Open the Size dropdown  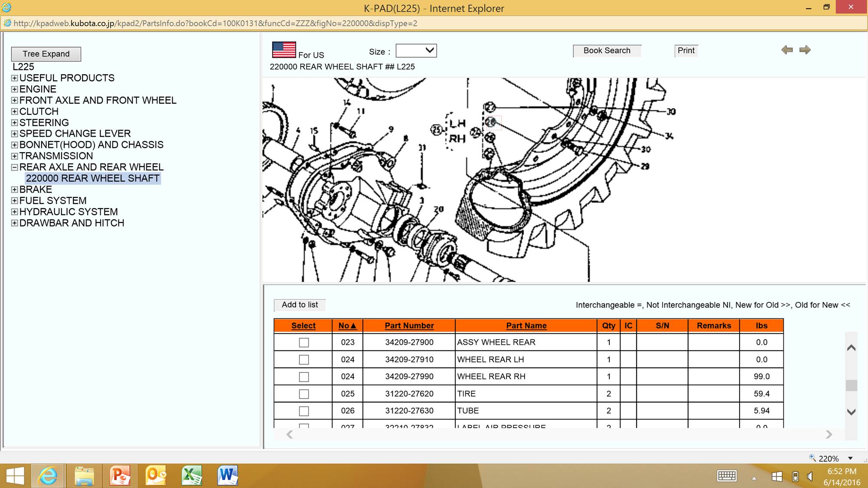[x=416, y=51]
